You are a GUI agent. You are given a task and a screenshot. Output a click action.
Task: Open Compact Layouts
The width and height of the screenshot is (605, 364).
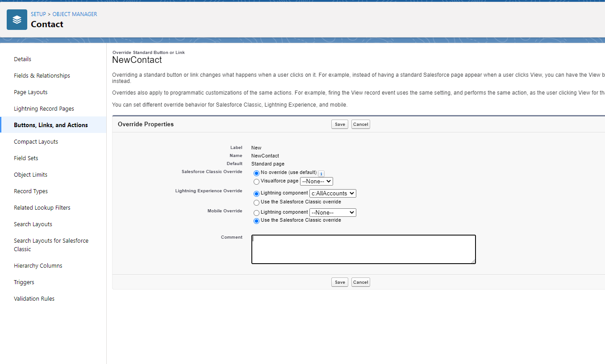click(x=36, y=141)
